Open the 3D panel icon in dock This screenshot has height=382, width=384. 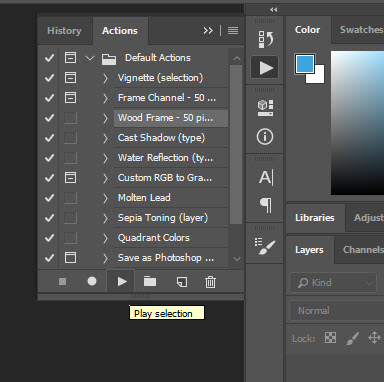pyautogui.click(x=265, y=108)
